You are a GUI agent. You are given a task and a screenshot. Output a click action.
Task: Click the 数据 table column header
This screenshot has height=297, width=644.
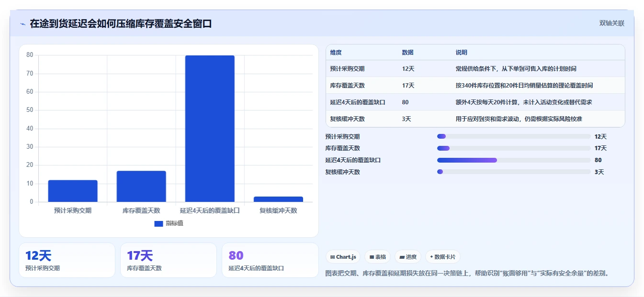(408, 53)
